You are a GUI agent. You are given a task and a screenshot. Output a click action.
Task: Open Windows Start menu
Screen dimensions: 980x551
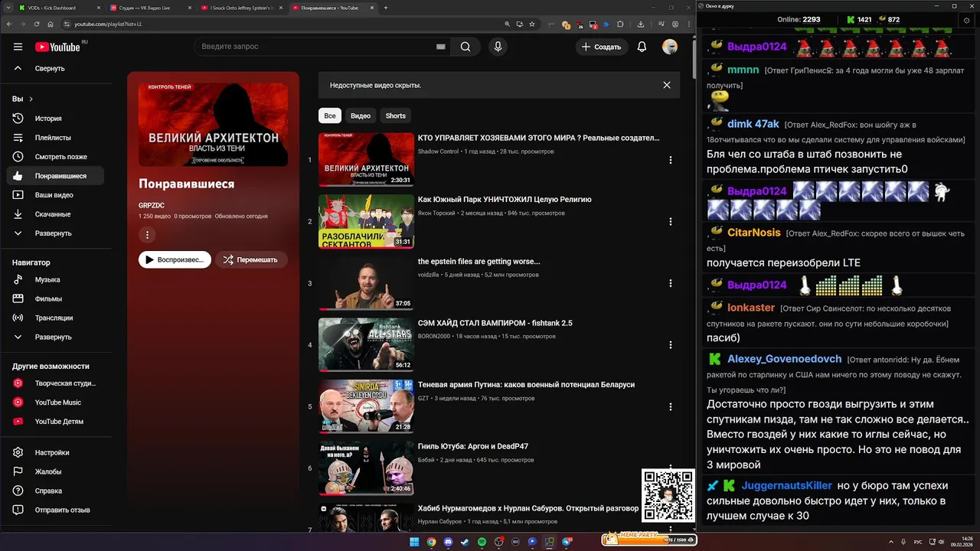(x=414, y=542)
